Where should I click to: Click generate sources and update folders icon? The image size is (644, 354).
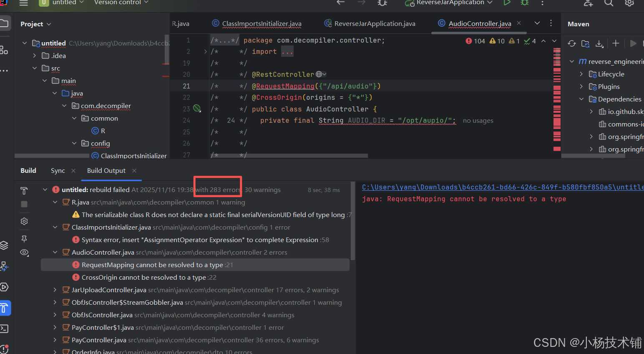pyautogui.click(x=586, y=43)
